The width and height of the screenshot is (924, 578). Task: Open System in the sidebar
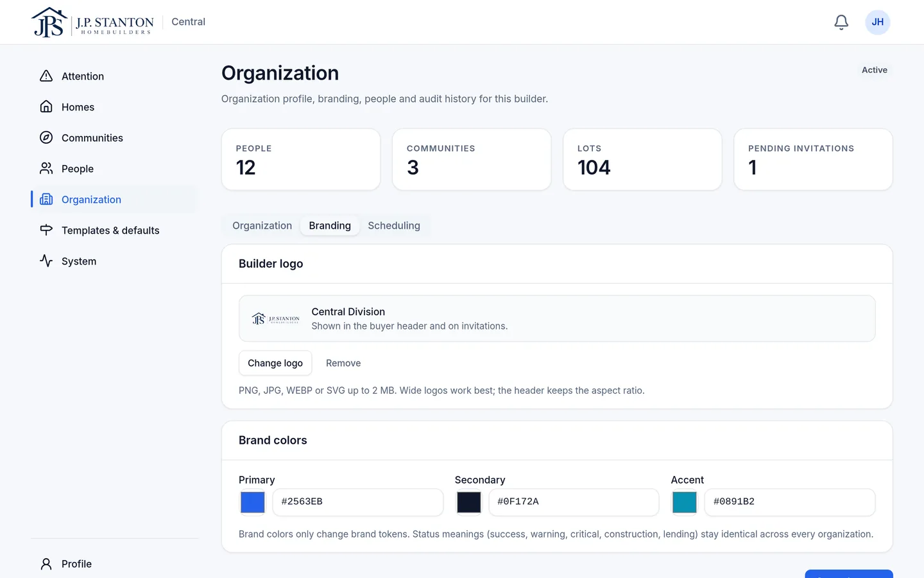[114, 261]
